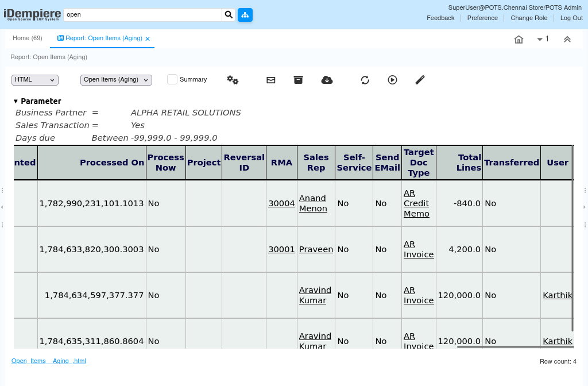This screenshot has width=588, height=386.
Task: Customize report with pencil icon
Action: pyautogui.click(x=420, y=80)
